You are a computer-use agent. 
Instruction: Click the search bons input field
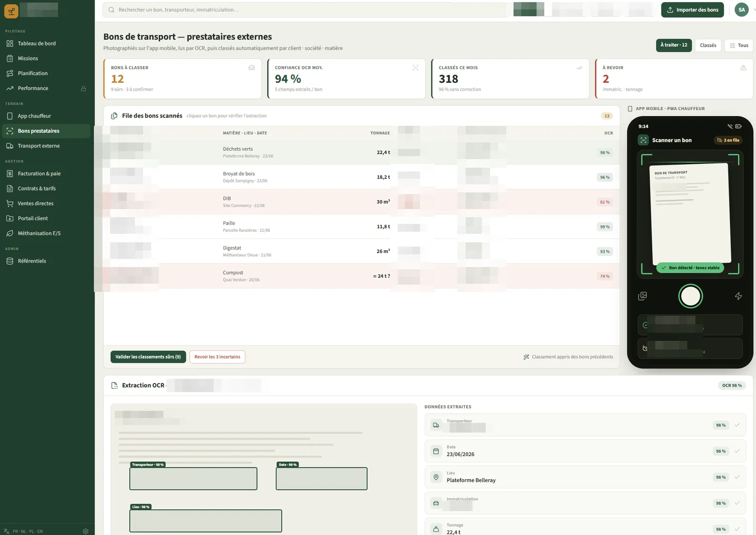pyautogui.click(x=305, y=10)
